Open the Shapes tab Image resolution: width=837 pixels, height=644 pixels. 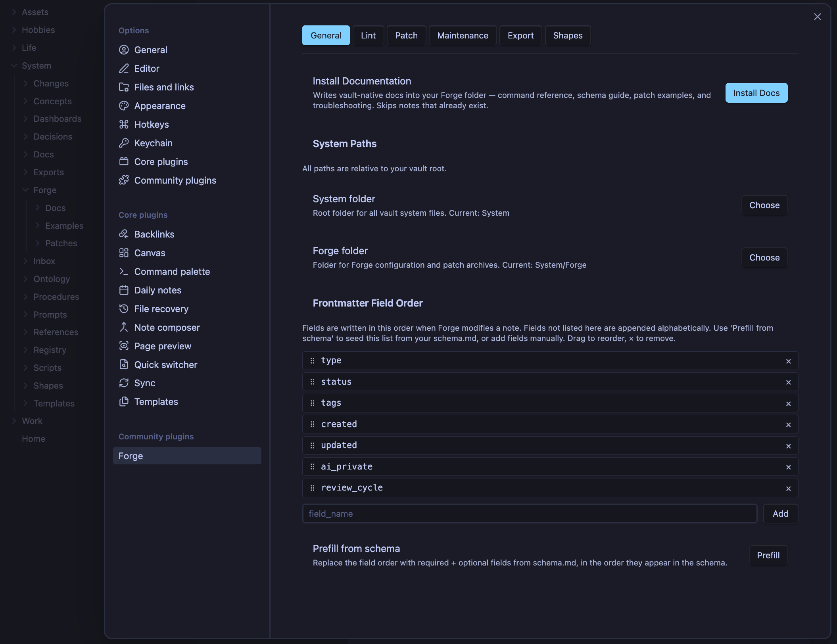coord(568,36)
